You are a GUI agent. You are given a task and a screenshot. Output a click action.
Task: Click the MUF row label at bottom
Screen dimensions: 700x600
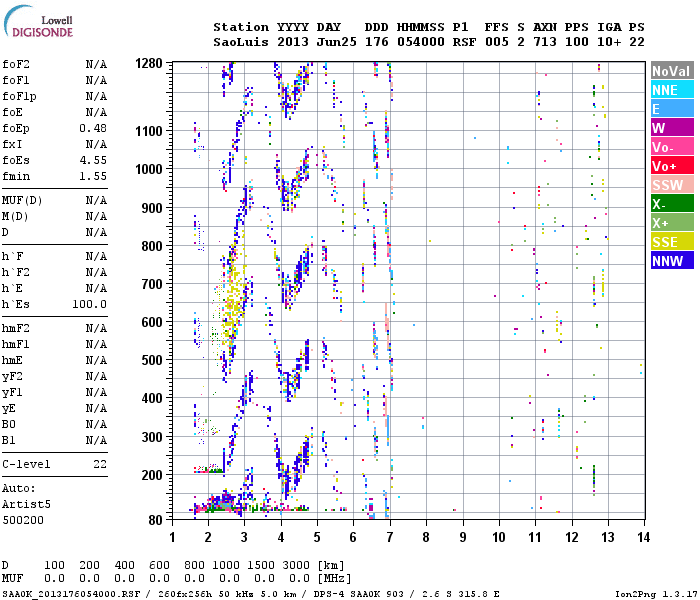(12, 579)
